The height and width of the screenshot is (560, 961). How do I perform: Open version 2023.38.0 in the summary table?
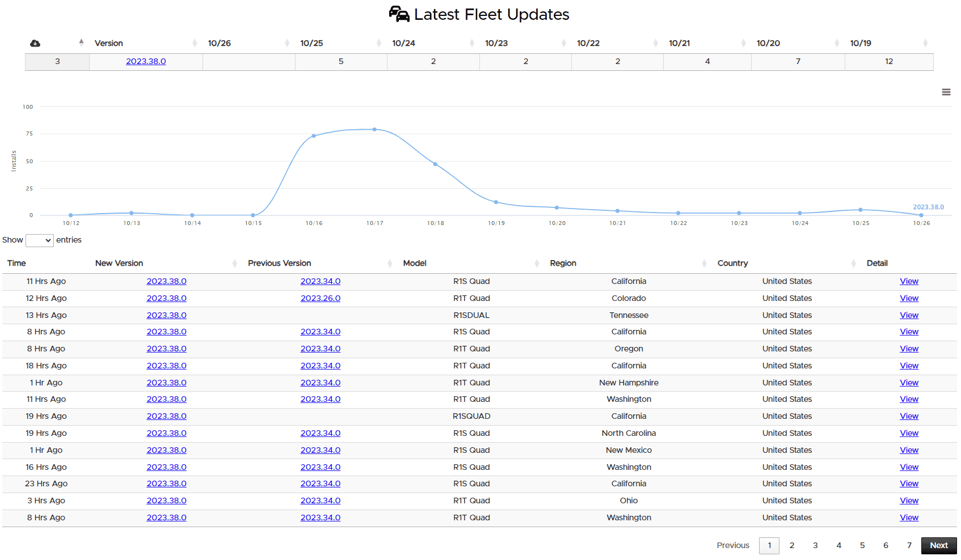pyautogui.click(x=146, y=61)
